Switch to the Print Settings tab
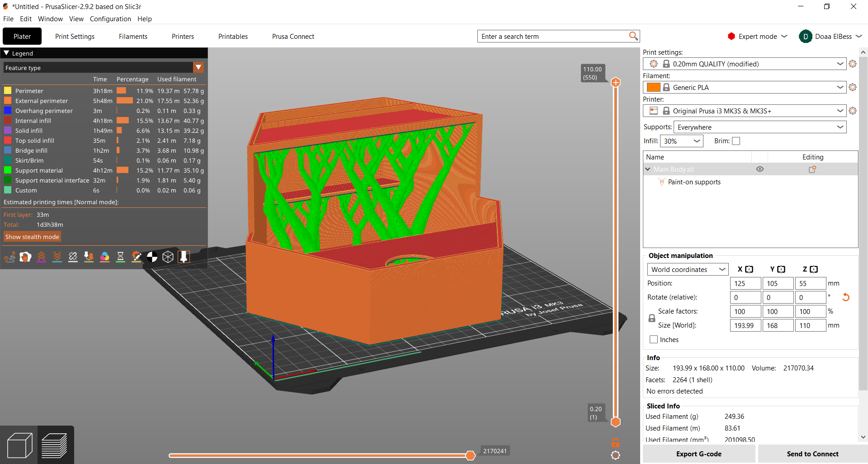Image resolution: width=868 pixels, height=464 pixels. pos(75,36)
